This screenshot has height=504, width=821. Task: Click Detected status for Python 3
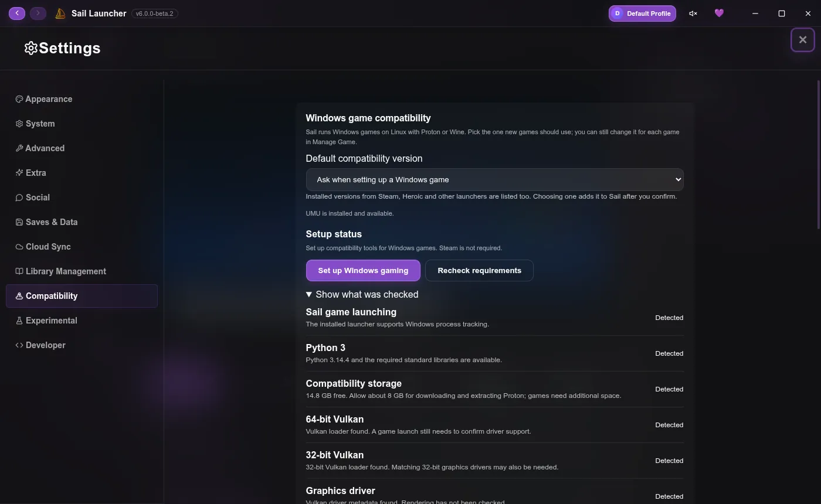(x=669, y=353)
